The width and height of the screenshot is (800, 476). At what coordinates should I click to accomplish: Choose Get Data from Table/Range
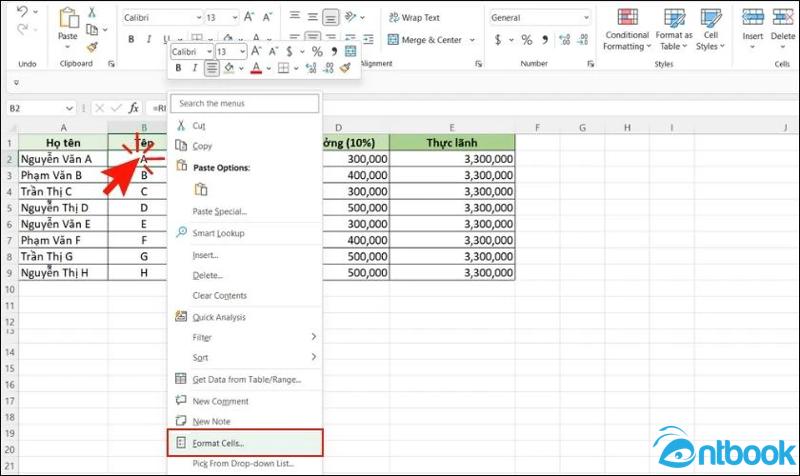[x=245, y=380]
